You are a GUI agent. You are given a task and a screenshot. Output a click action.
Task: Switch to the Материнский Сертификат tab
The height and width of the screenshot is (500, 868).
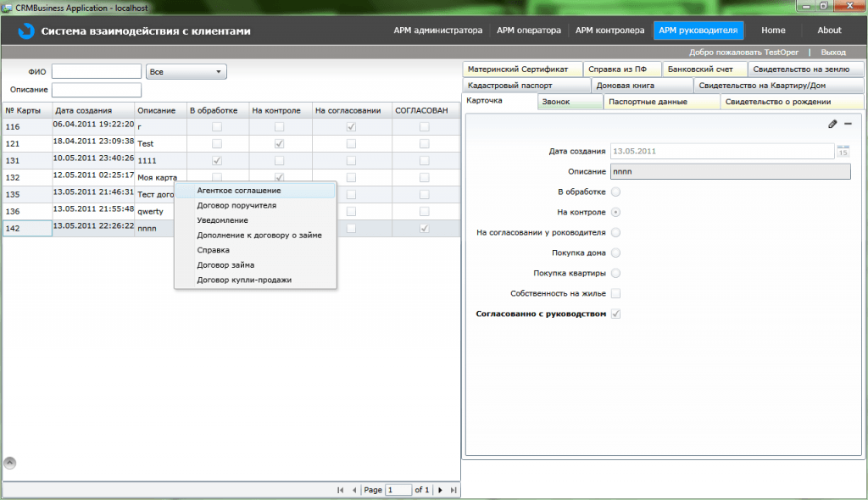(522, 69)
